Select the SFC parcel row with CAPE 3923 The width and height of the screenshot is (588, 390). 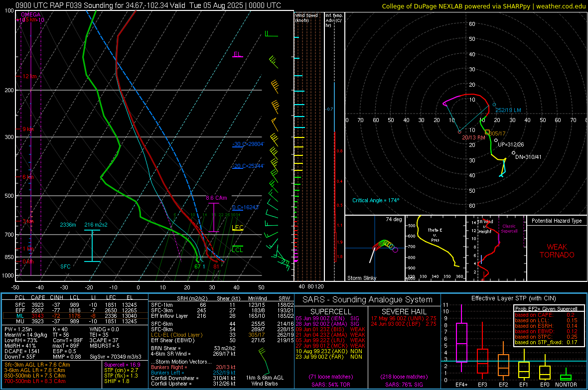(x=75, y=305)
